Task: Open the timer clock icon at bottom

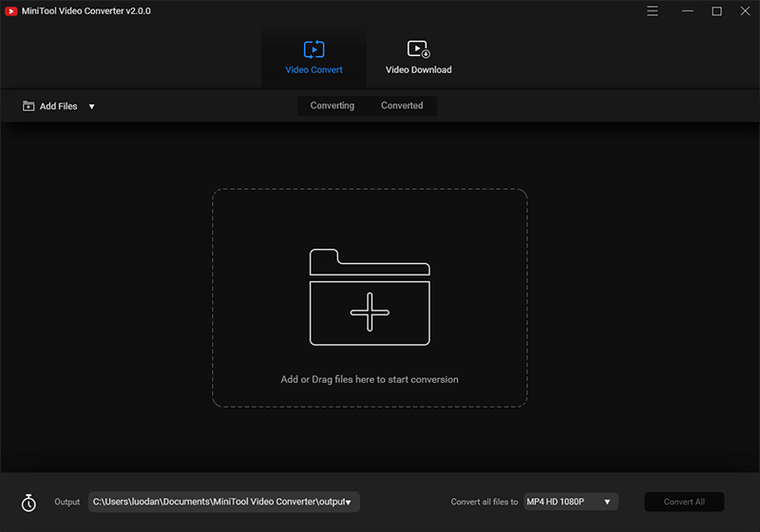Action: click(x=28, y=503)
